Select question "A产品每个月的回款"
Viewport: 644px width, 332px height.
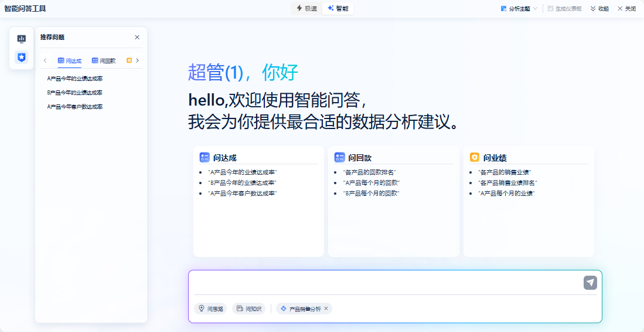click(x=372, y=182)
